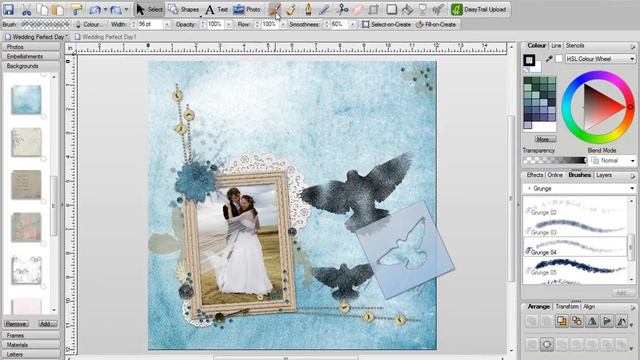Select the Spray brush tool icon
Image resolution: width=640 pixels, height=360 pixels.
(291, 9)
